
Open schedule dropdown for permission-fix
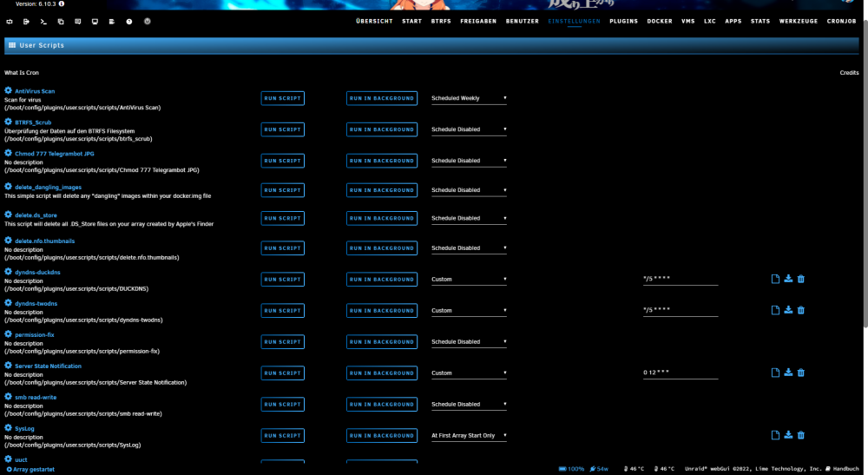point(469,341)
